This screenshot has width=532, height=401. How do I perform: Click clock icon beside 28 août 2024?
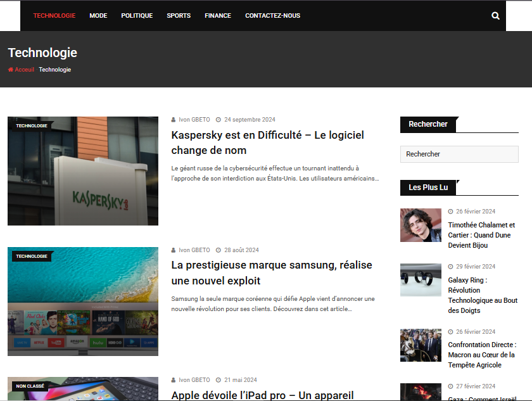point(218,250)
